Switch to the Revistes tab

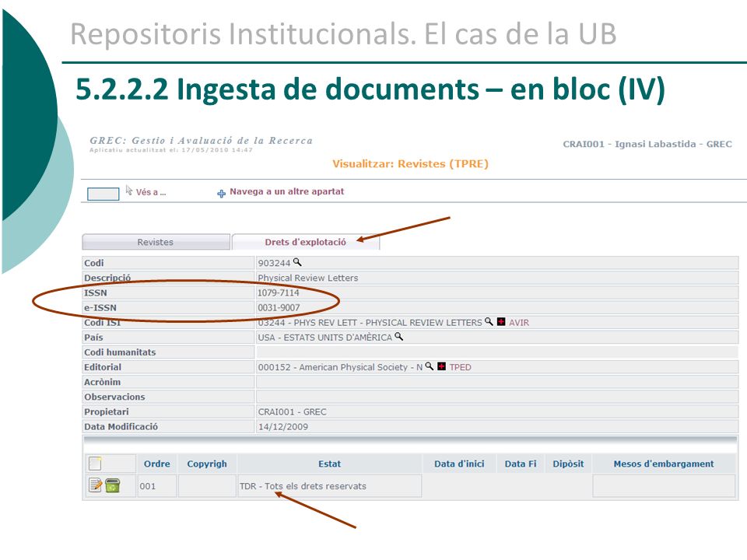[156, 242]
